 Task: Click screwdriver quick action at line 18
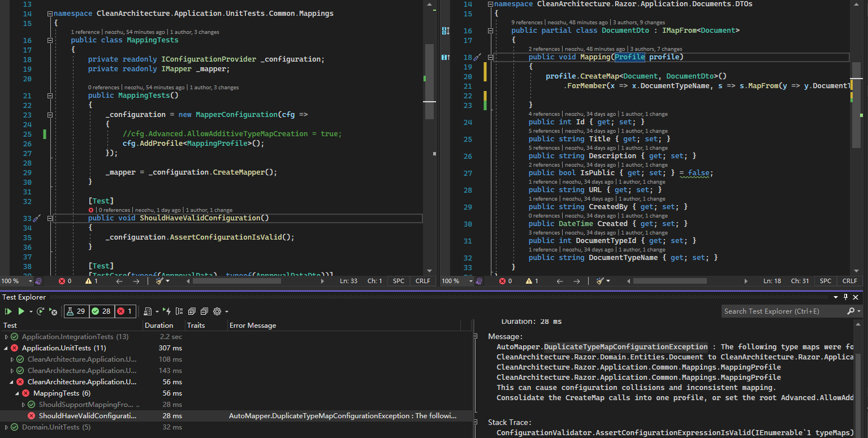(477, 57)
